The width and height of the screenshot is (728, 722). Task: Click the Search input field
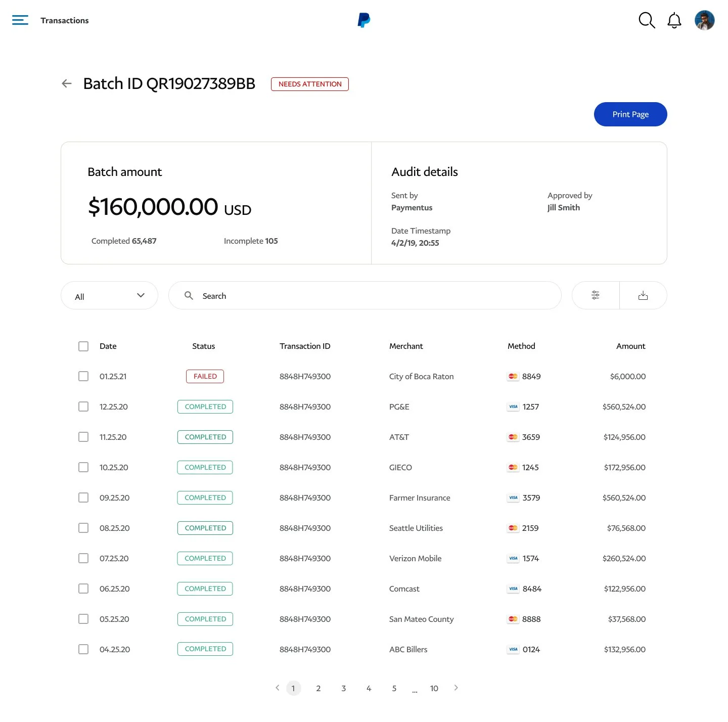pyautogui.click(x=365, y=295)
